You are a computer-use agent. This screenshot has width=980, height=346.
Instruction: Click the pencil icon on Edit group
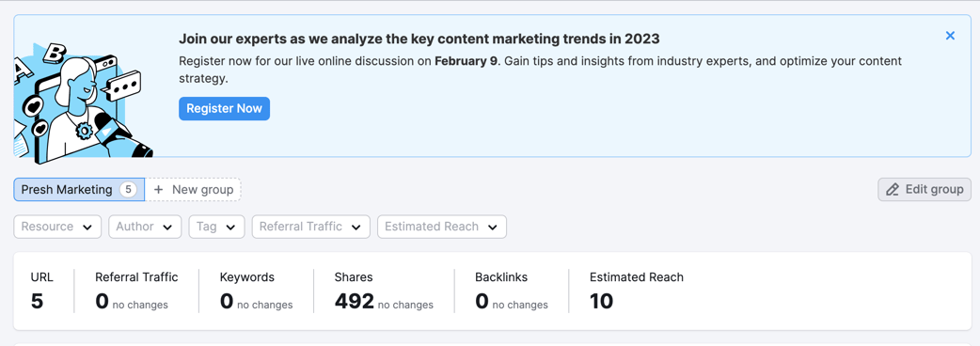(893, 189)
